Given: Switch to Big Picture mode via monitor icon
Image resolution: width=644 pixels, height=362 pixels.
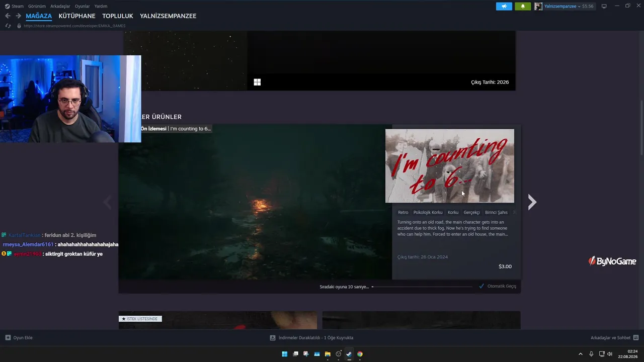Looking at the screenshot, I should [x=604, y=7].
